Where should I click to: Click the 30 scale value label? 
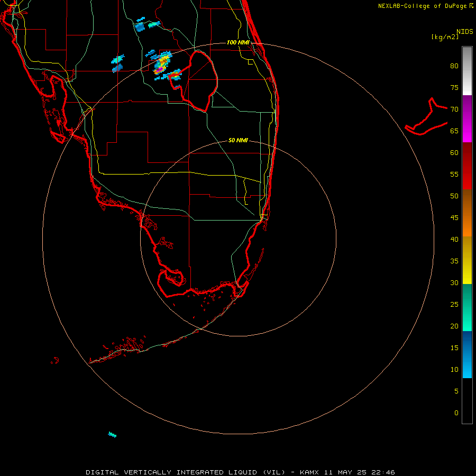point(454,282)
